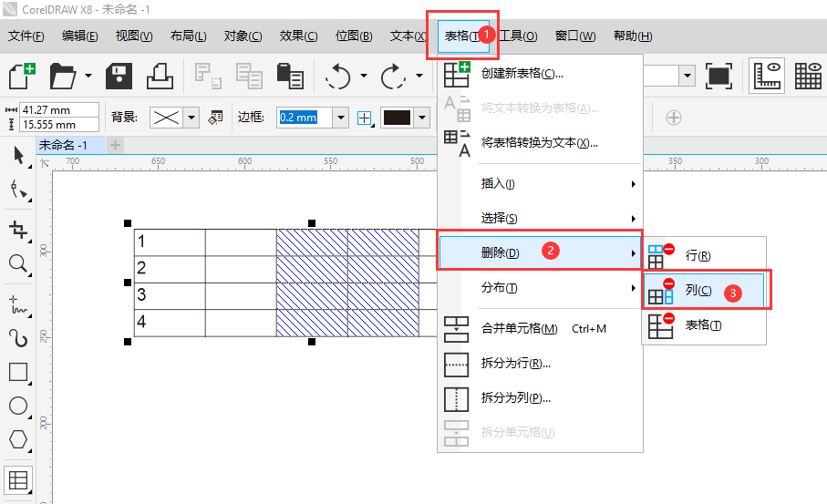Image resolution: width=827 pixels, height=504 pixels.
Task: Open the Layout menu
Action: click(189, 36)
